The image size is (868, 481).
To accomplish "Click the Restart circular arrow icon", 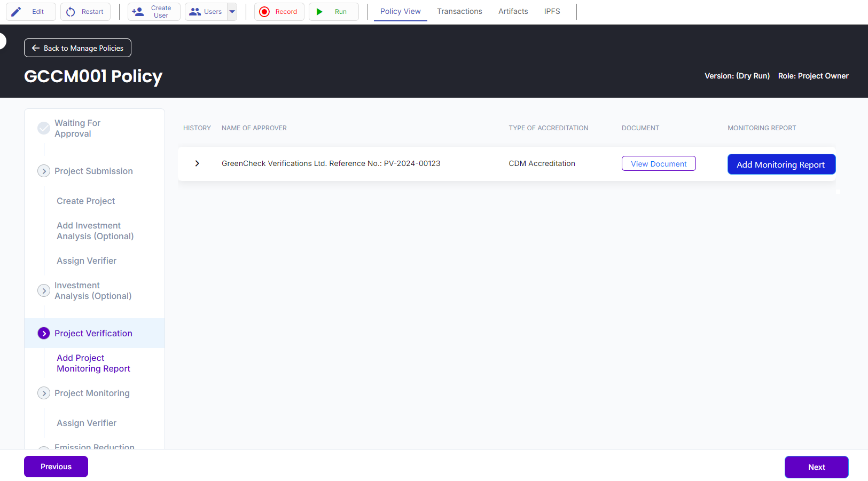I will [71, 12].
